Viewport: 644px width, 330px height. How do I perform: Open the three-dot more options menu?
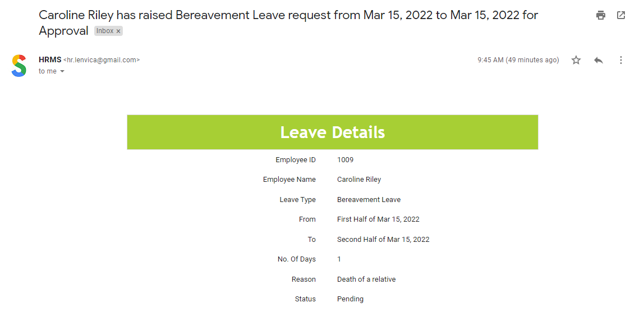tap(620, 60)
